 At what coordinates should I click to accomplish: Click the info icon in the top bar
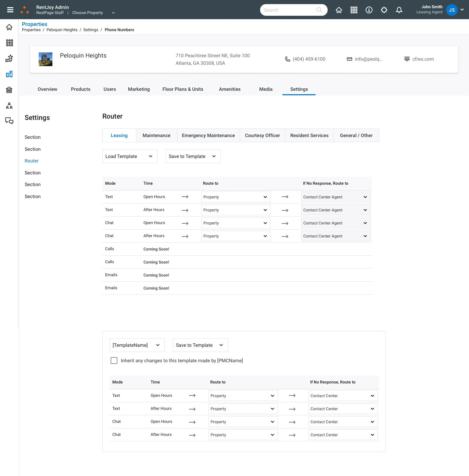click(x=369, y=10)
